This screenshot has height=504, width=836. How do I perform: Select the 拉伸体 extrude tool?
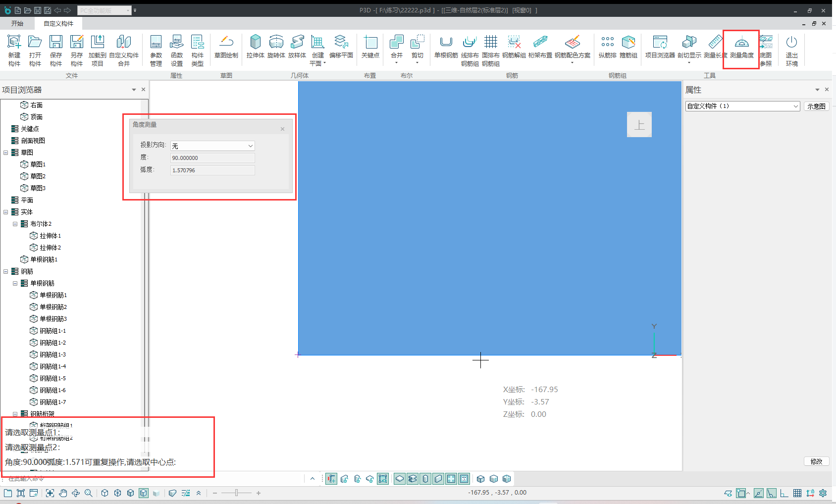(255, 48)
